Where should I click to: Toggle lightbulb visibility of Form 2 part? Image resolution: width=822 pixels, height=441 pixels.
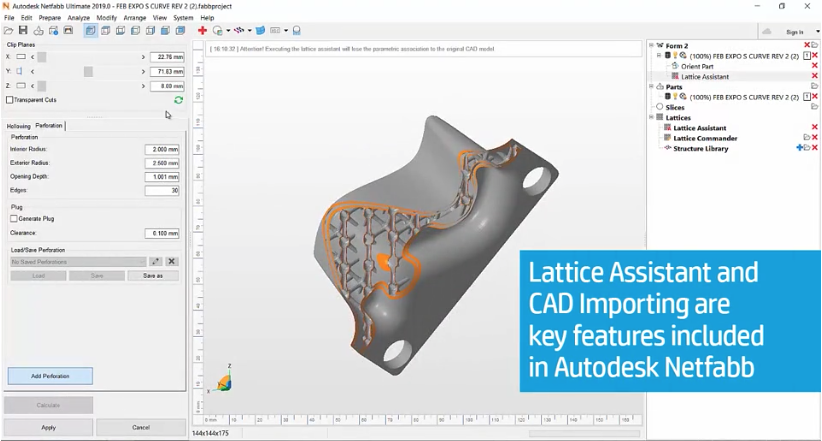(676, 55)
